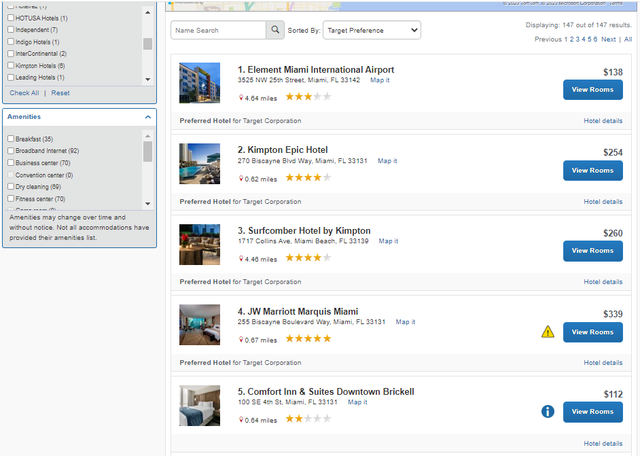Click the Next page link
This screenshot has width=640, height=456.
click(x=608, y=39)
